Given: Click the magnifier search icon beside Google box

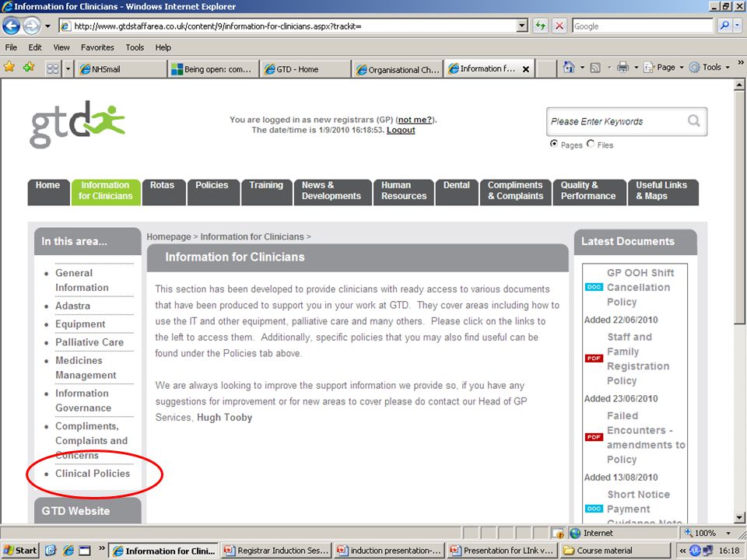Looking at the screenshot, I should click(724, 26).
